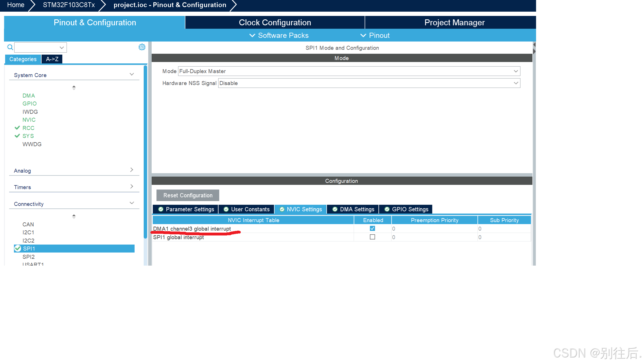This screenshot has height=364, width=643.
Task: Click the sort arrows under Connectivity
Action: click(x=74, y=216)
